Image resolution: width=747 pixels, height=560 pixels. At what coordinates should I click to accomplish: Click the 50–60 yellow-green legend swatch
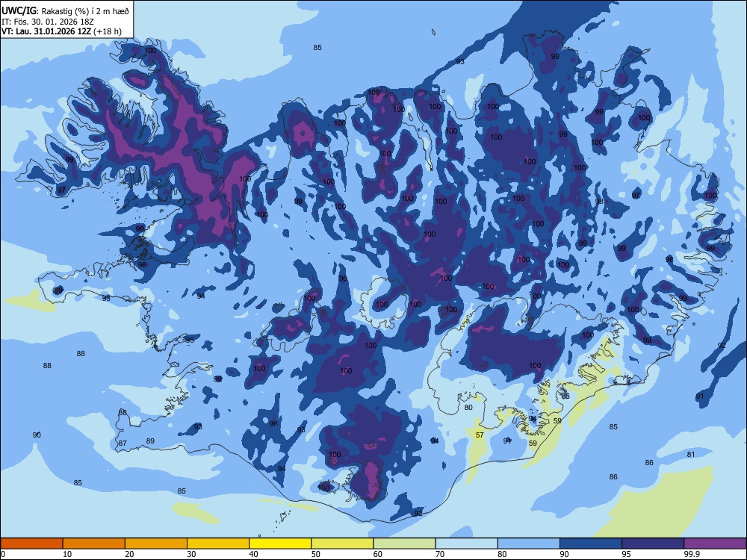(343, 544)
